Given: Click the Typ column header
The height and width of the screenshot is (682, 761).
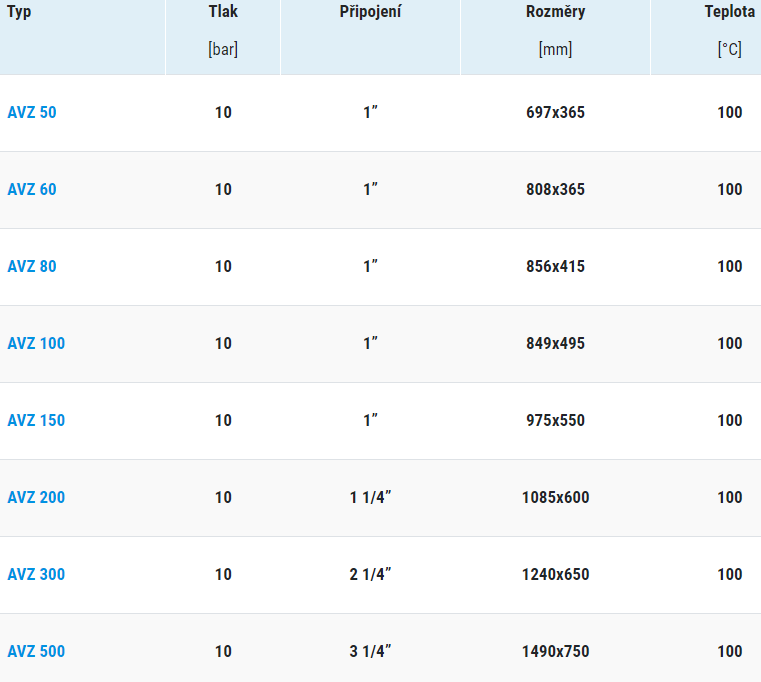Looking at the screenshot, I should tap(19, 12).
